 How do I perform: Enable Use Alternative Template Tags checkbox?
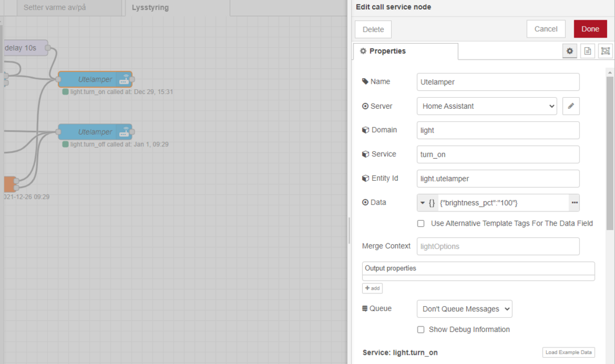[x=421, y=223]
